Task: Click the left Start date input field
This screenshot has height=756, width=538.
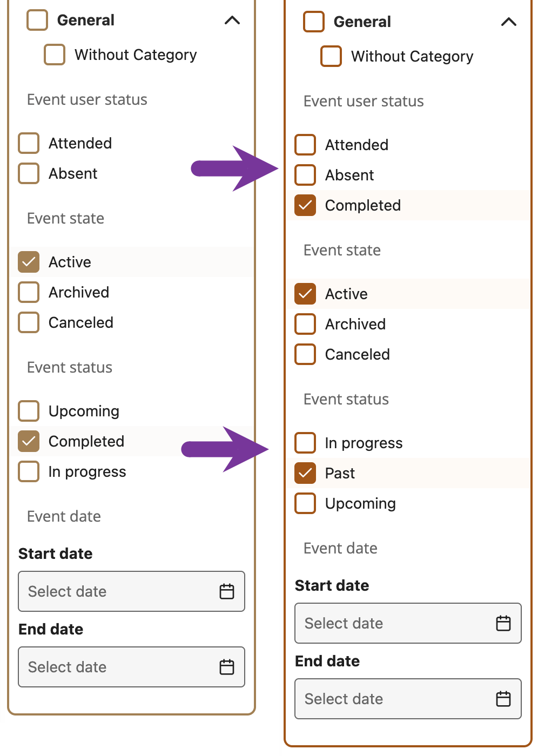Action: click(119, 591)
